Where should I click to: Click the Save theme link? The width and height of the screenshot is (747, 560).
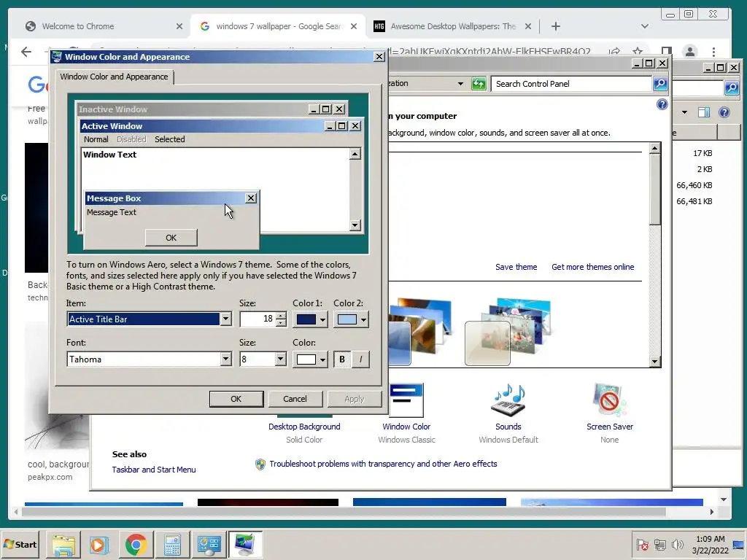pos(516,267)
